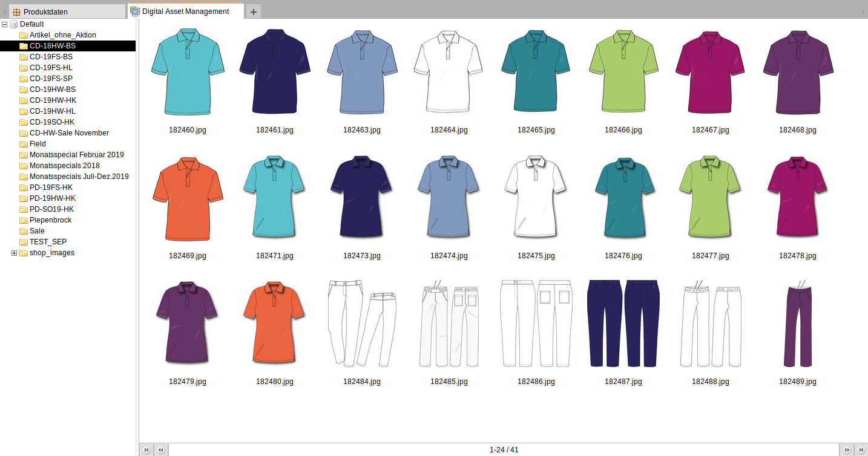Jump to the last page of assets
The width and height of the screenshot is (868, 456).
point(861,449)
